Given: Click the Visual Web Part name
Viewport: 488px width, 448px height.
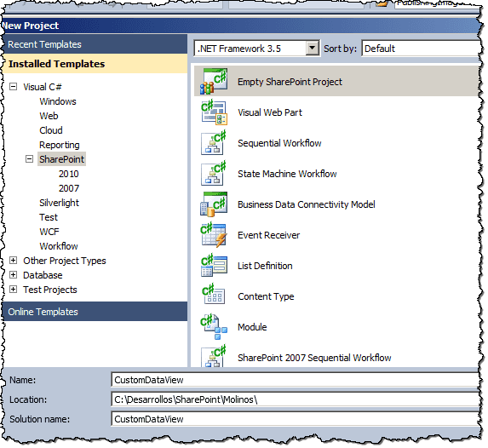Looking at the screenshot, I should (270, 112).
